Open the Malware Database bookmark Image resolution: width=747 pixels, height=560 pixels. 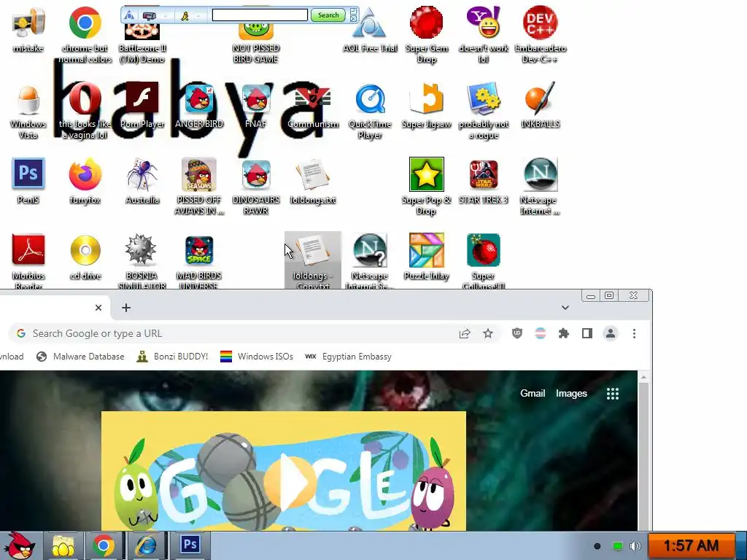coord(80,356)
